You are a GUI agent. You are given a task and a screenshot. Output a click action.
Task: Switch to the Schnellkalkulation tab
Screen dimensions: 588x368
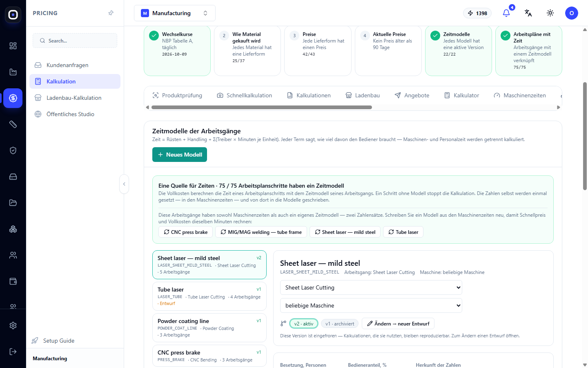[x=244, y=95]
